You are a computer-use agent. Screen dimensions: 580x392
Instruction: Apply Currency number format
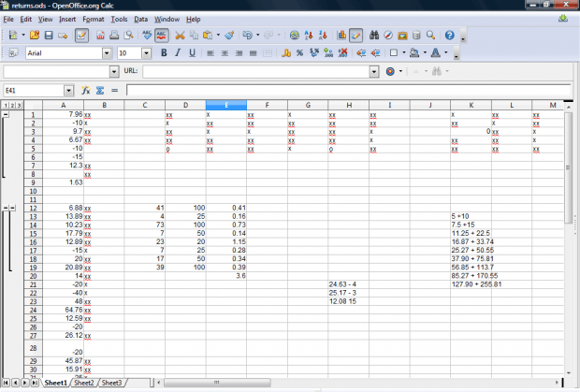coord(286,53)
